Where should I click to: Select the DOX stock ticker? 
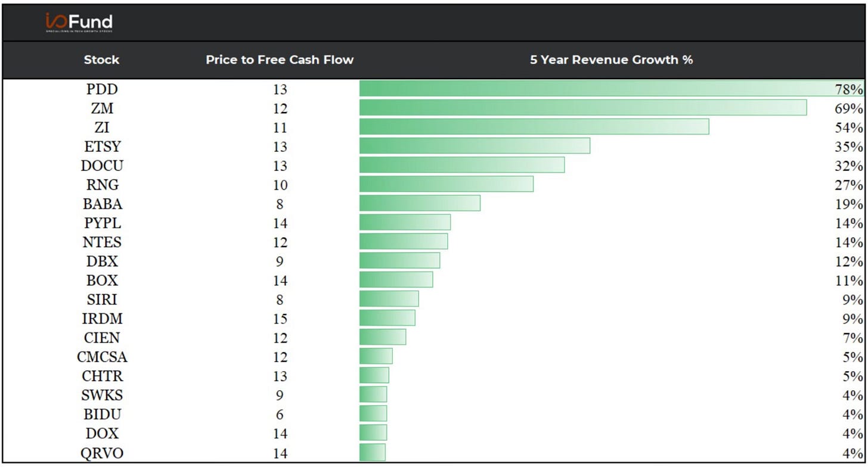(102, 432)
